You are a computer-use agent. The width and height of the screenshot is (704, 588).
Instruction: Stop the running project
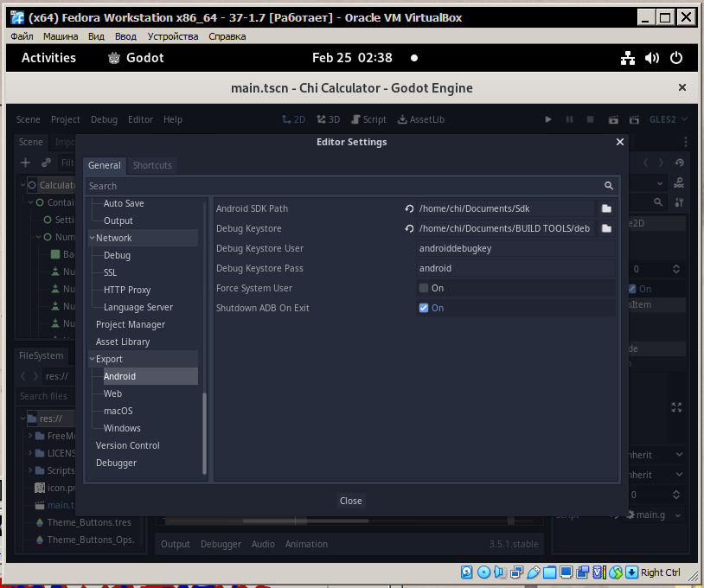coord(591,119)
